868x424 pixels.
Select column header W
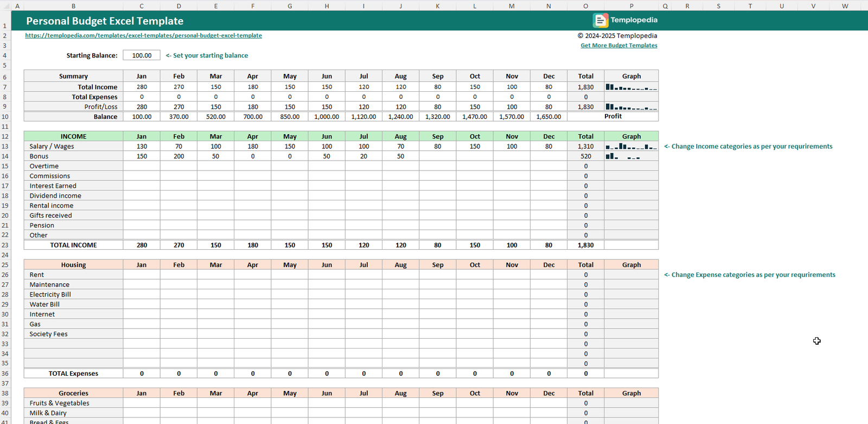[x=845, y=6]
